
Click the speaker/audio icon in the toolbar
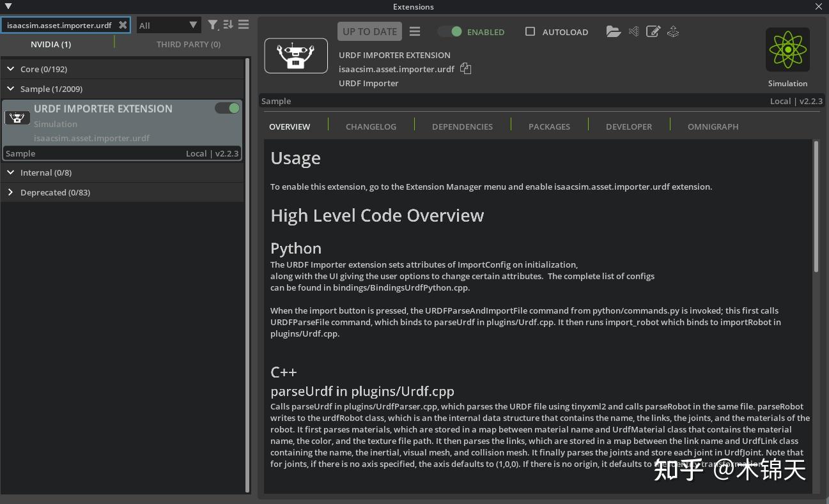(x=633, y=31)
